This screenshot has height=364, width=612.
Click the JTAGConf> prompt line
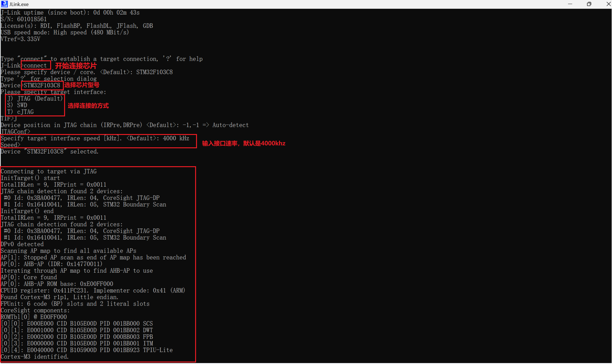click(15, 132)
